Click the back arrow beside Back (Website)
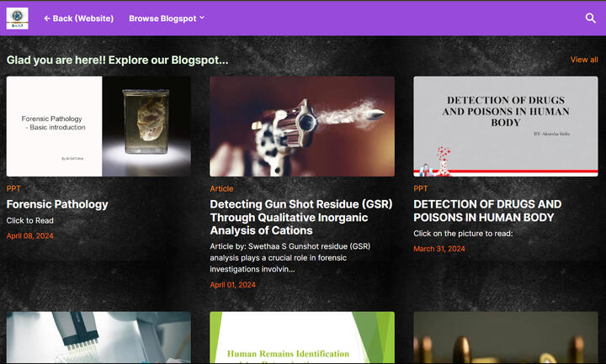Viewport: 606px width, 364px height. [x=47, y=18]
